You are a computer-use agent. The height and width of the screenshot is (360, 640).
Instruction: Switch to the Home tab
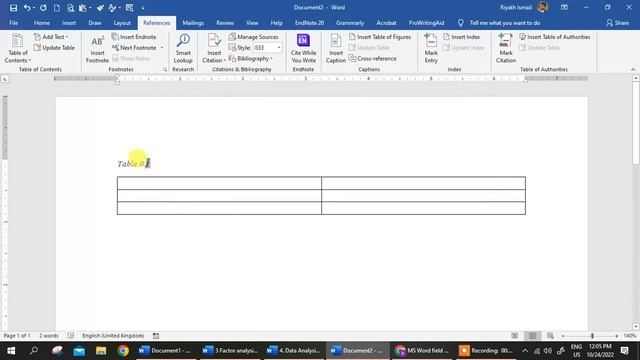42,23
